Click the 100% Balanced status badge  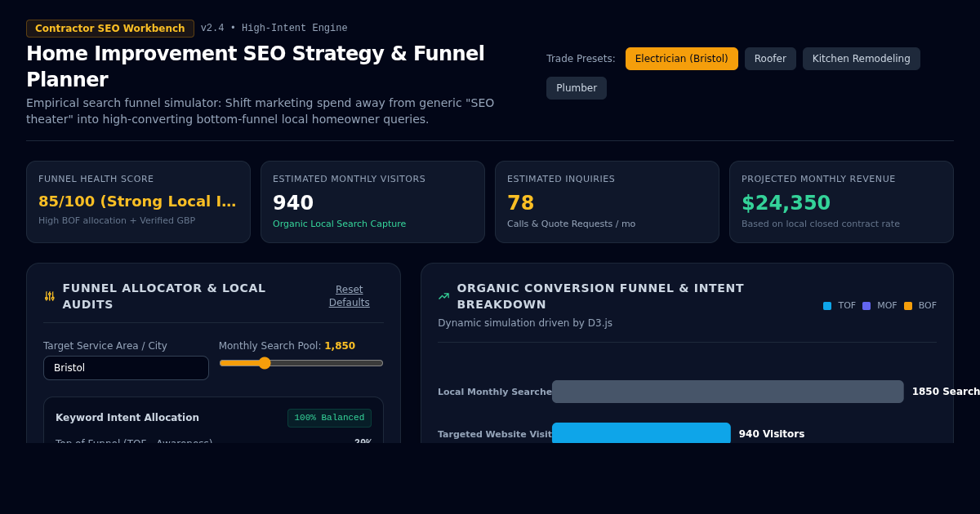click(329, 418)
